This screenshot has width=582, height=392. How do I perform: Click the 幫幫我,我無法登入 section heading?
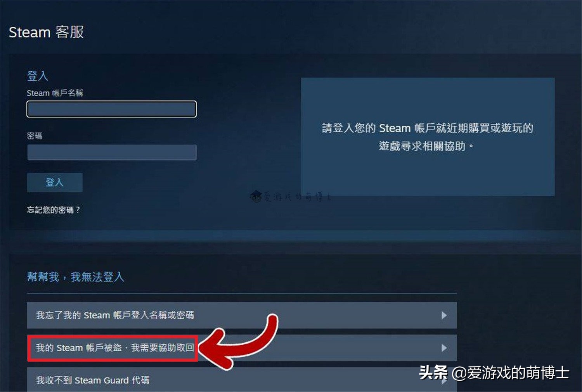tap(76, 277)
